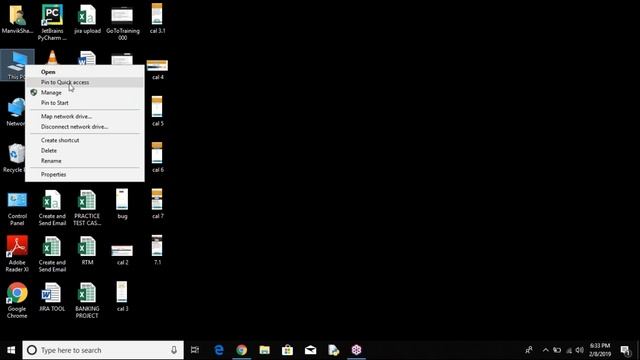The width and height of the screenshot is (640, 360).
Task: Select the cal 6 desktop file
Action: 157,157
